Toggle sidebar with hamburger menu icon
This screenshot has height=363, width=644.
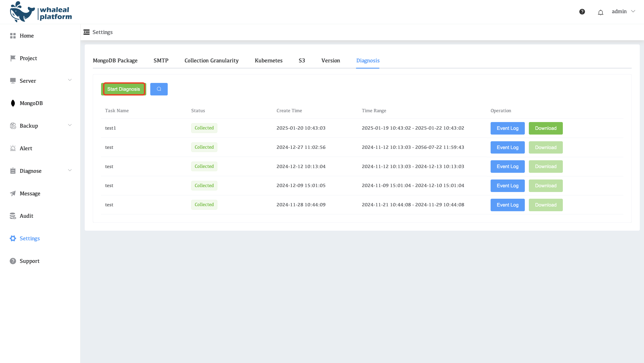click(87, 32)
